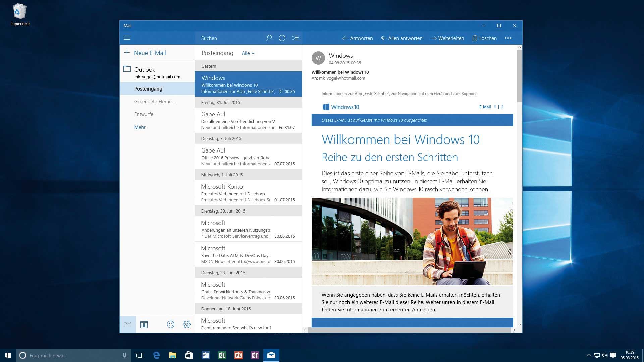Click the Outlook account name

[x=145, y=70]
